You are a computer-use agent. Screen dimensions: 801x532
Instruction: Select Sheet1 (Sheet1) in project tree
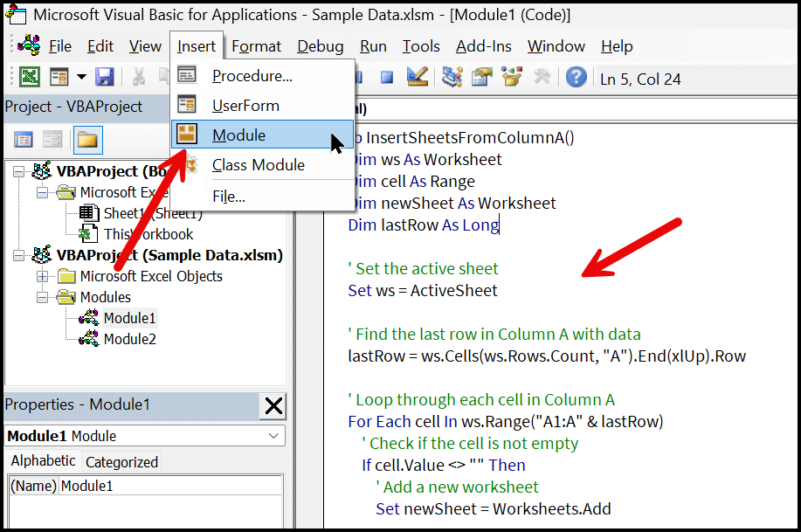tap(153, 213)
